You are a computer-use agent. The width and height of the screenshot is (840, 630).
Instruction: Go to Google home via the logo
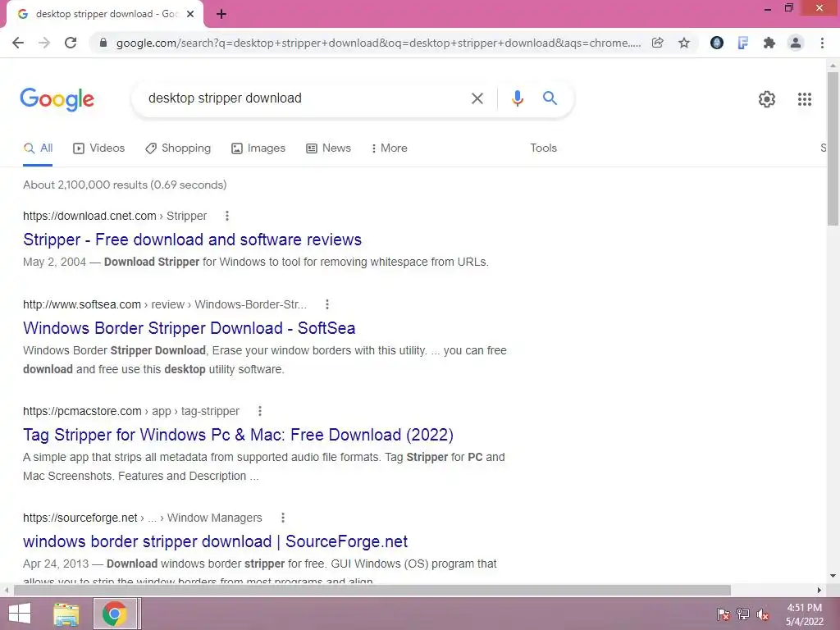pos(57,99)
